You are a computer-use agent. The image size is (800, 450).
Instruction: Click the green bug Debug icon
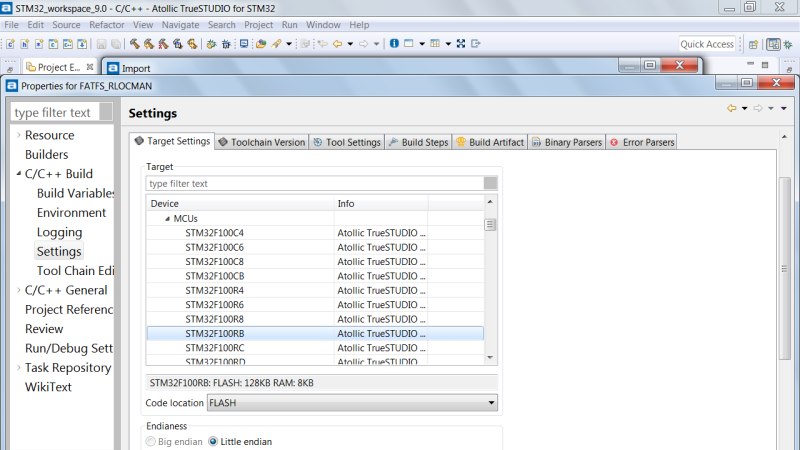(x=211, y=44)
